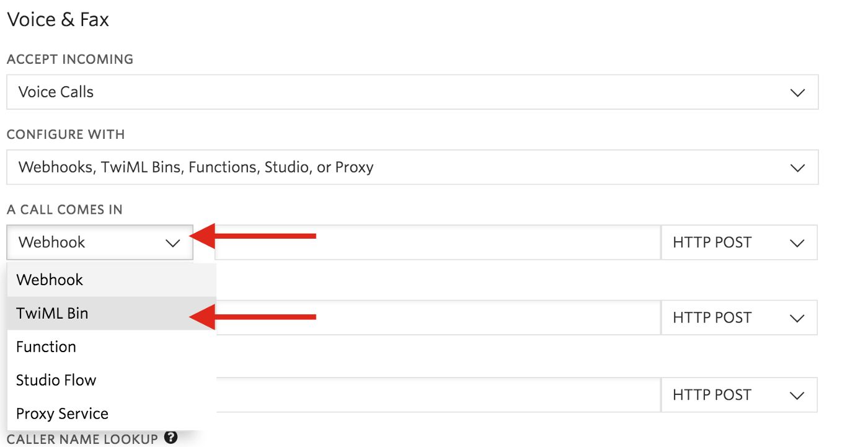Click the chevron on the bottommost HTTP POST selector
This screenshot has height=447, width=868.
point(797,396)
